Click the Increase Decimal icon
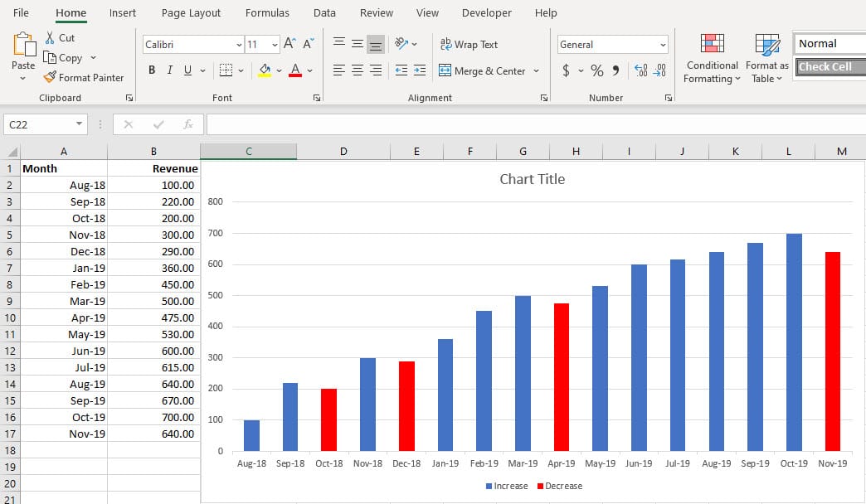The image size is (866, 504). [x=640, y=70]
